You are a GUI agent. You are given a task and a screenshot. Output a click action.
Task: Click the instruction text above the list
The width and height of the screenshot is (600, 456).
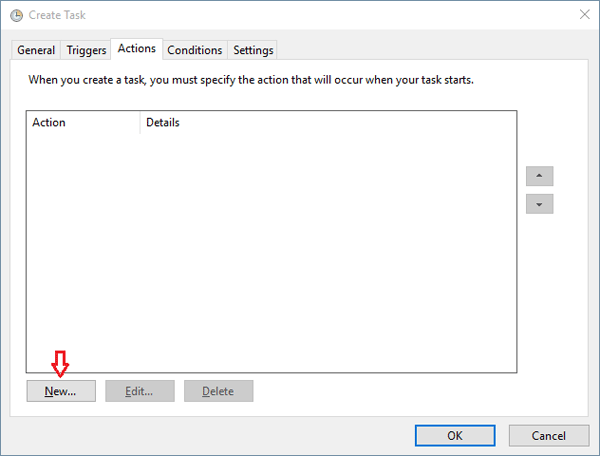coord(250,78)
